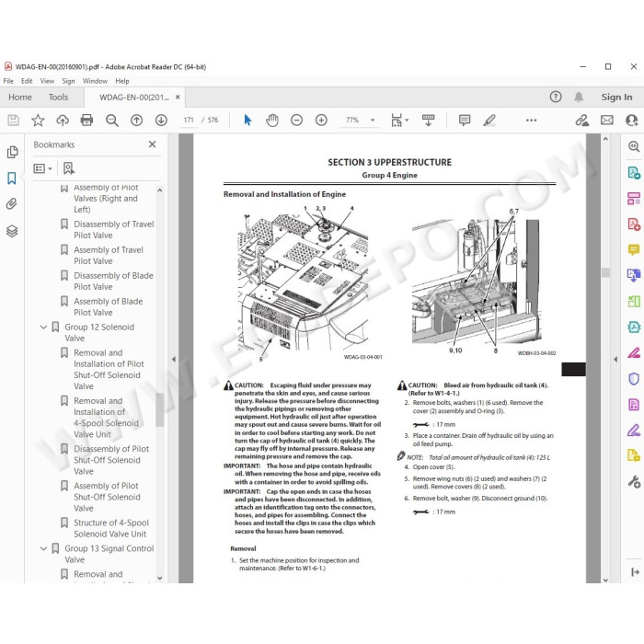This screenshot has width=644, height=644.
Task: Click the Sign In button
Action: 616,98
